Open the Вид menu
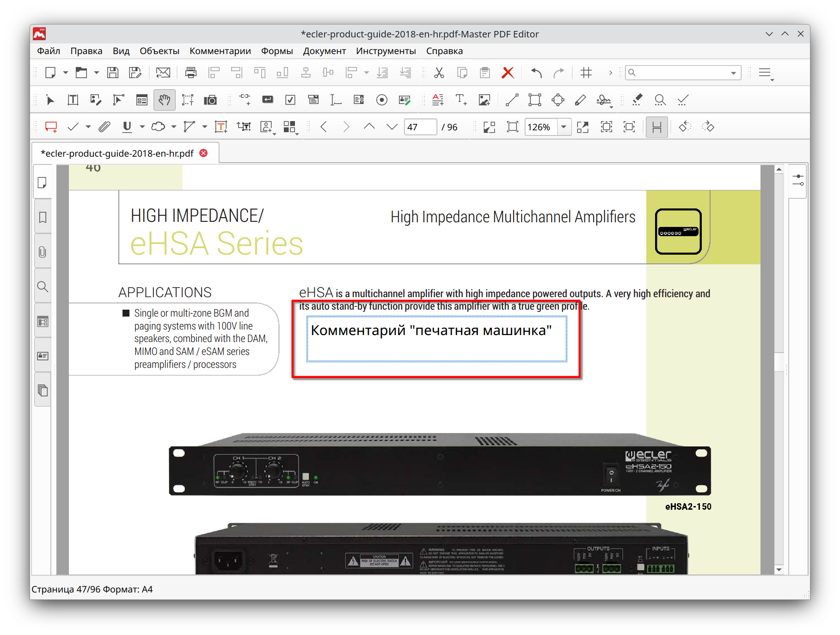Image resolution: width=840 pixels, height=635 pixels. pyautogui.click(x=121, y=51)
